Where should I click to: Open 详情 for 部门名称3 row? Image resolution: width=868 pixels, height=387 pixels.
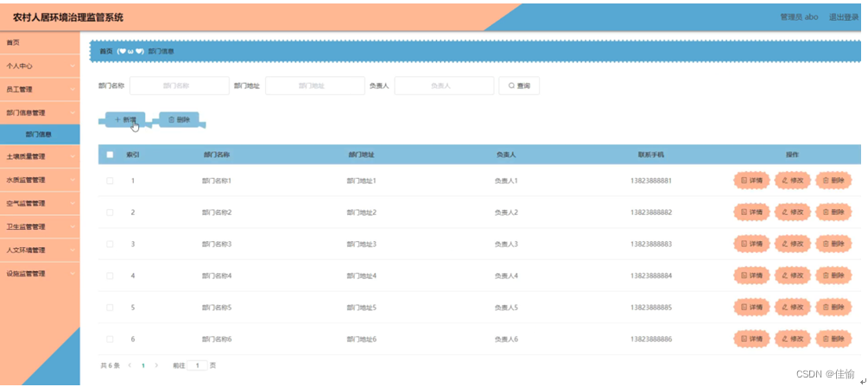pos(751,244)
